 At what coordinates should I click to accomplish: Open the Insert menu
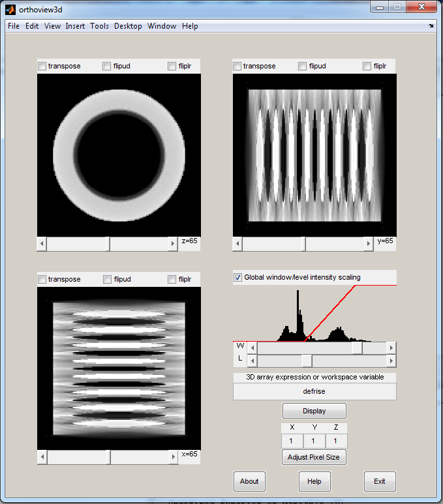point(75,26)
